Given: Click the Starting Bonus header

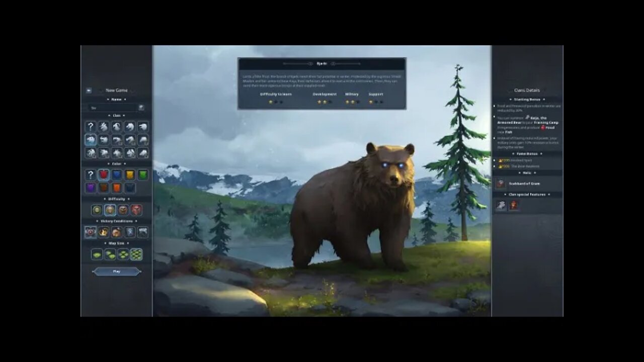Looking at the screenshot, I should (527, 99).
